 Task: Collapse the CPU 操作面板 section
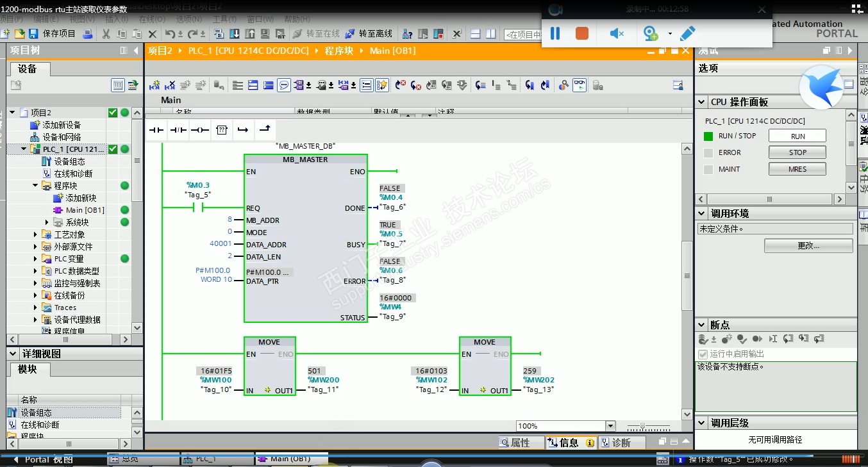pos(702,102)
